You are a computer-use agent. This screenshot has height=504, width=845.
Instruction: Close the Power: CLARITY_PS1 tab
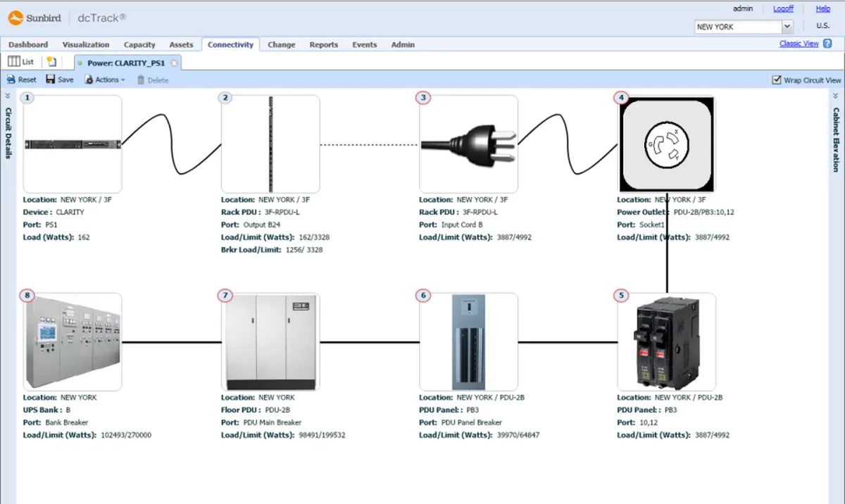click(174, 63)
